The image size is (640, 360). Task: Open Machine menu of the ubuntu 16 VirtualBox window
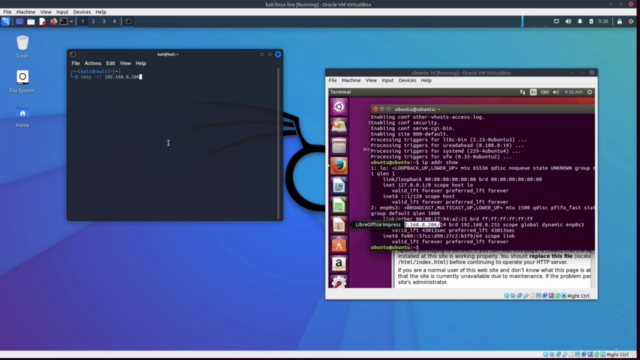pyautogui.click(x=351, y=80)
